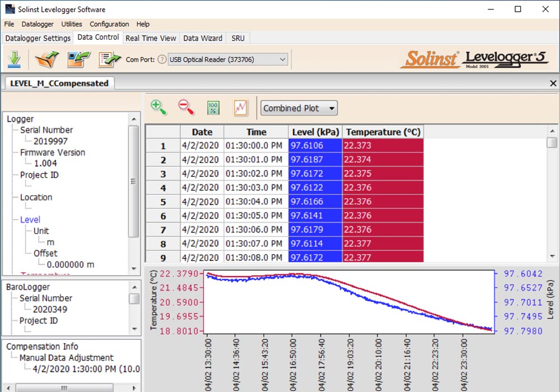Zoom in on the graph
Screen dimensions: 560x392
tap(158, 108)
